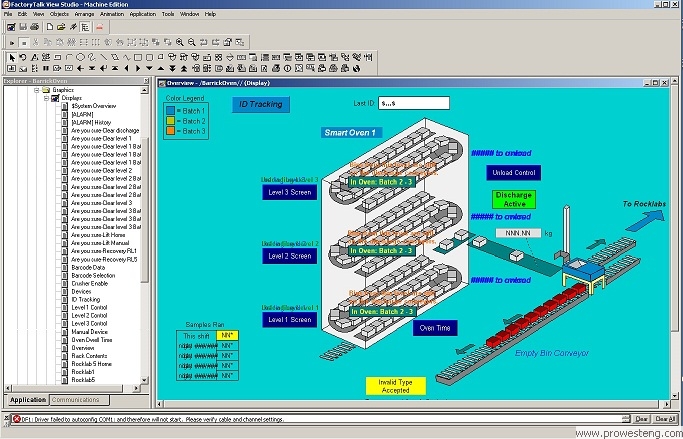Open the Tools menu

[x=168, y=14]
